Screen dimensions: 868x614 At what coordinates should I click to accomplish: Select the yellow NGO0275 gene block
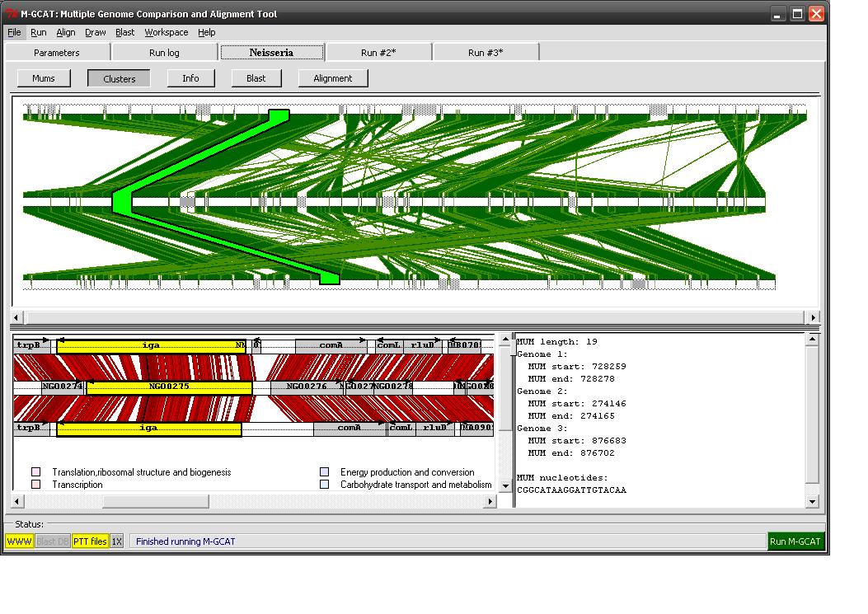click(x=169, y=387)
